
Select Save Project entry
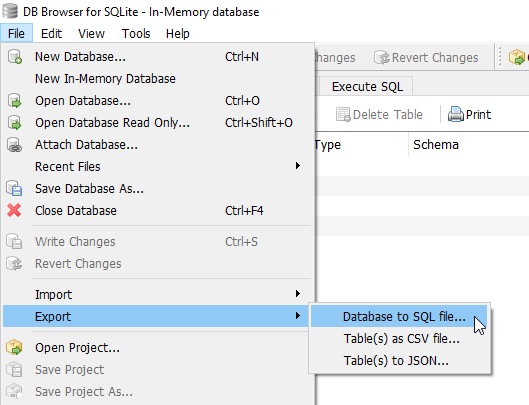(157, 370)
